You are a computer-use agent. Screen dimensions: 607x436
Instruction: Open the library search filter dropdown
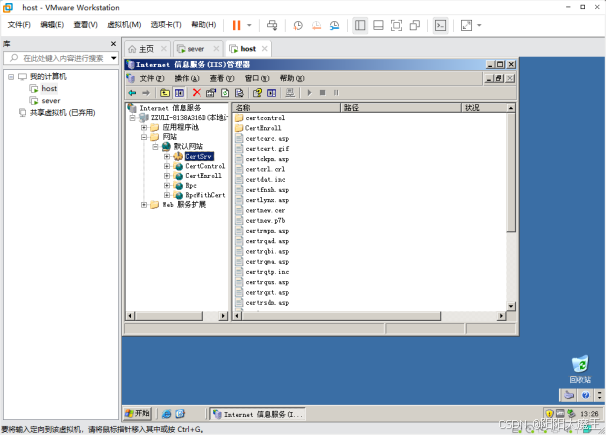click(113, 58)
